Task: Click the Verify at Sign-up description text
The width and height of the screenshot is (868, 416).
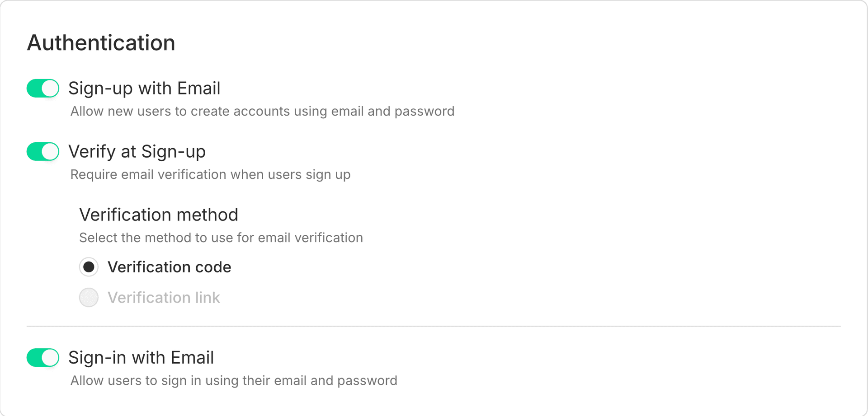Action: tap(210, 174)
